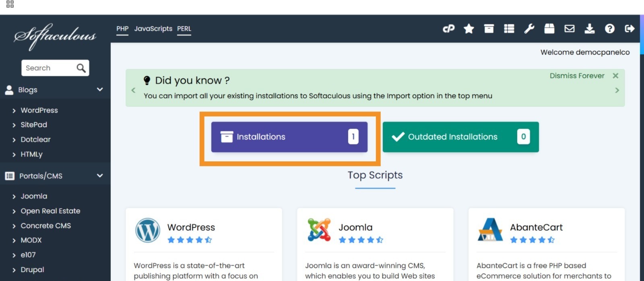Open Concrete CMS in the sidebar
The width and height of the screenshot is (644, 281).
click(x=45, y=226)
